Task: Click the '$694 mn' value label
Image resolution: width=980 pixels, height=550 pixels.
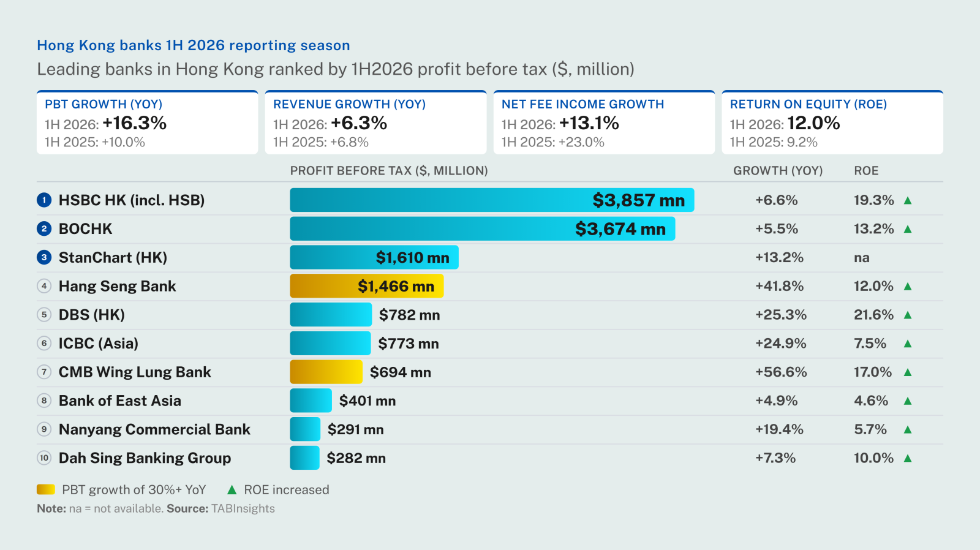Action: (x=401, y=372)
